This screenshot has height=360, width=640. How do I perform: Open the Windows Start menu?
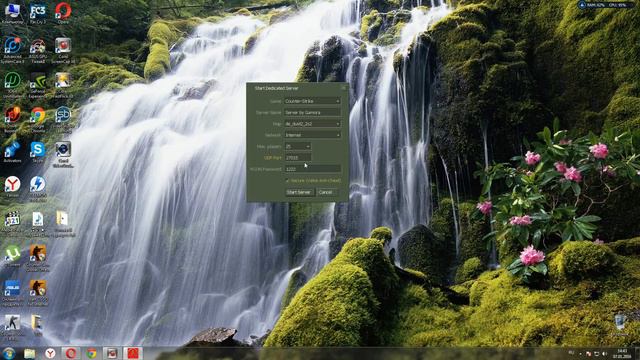pyautogui.click(x=9, y=353)
